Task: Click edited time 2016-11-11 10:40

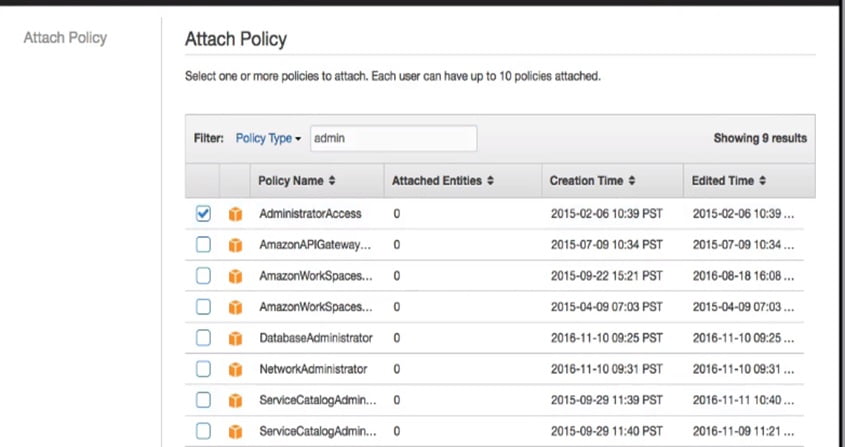Action: point(743,400)
